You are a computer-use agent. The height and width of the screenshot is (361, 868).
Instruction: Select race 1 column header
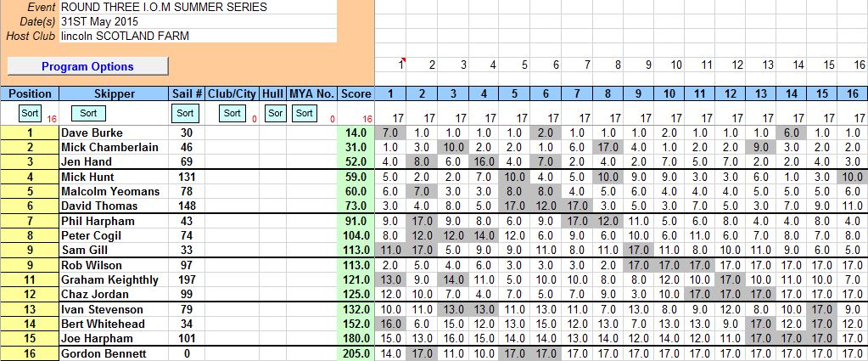pyautogui.click(x=390, y=93)
